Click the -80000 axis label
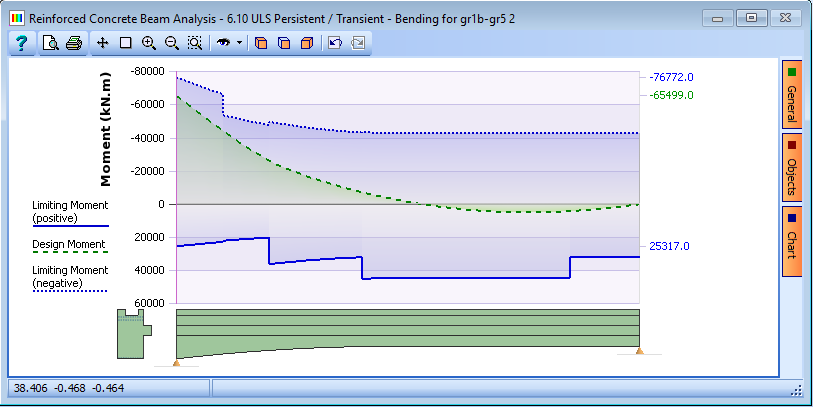813x407 pixels. pyautogui.click(x=150, y=71)
